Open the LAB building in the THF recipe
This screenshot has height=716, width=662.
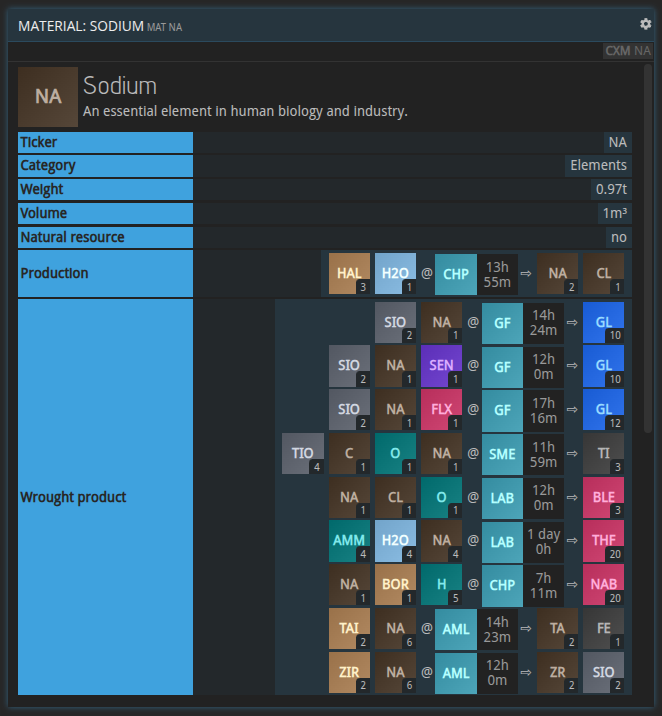(x=502, y=542)
